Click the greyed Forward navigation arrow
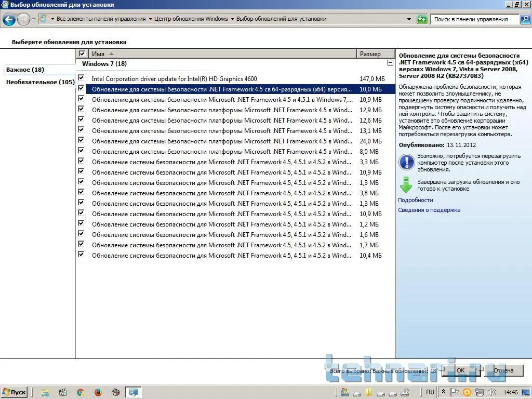The image size is (532, 399). (23, 20)
